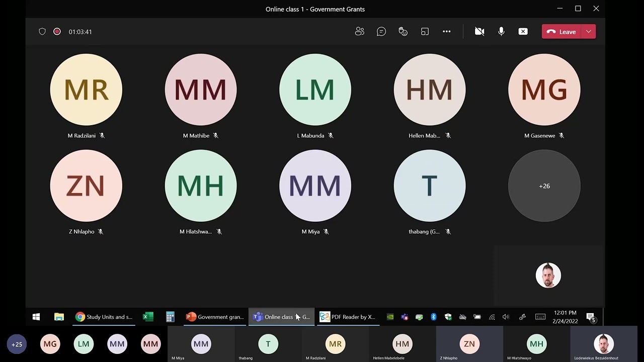Open the rooms icon in meeting toolbar
644x362 pixels.
[425, 32]
